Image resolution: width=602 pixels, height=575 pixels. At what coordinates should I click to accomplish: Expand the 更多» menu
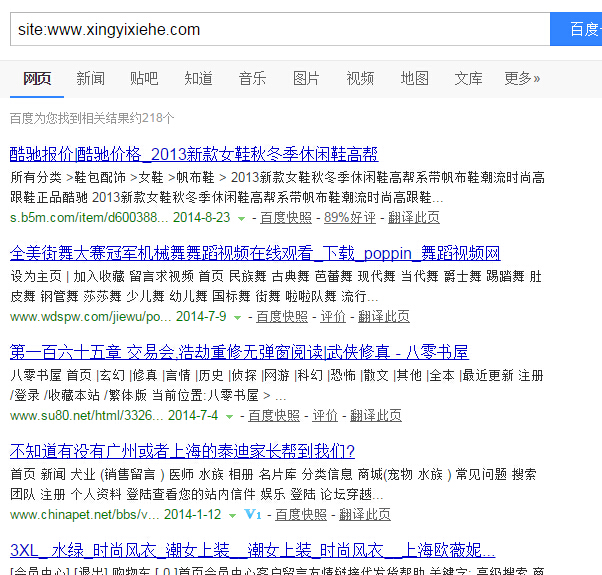(522, 79)
